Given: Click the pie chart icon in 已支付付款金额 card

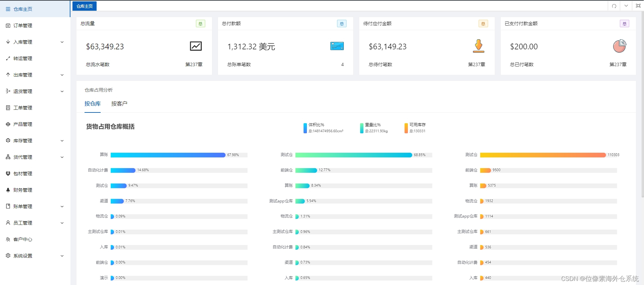Looking at the screenshot, I should tap(620, 46).
